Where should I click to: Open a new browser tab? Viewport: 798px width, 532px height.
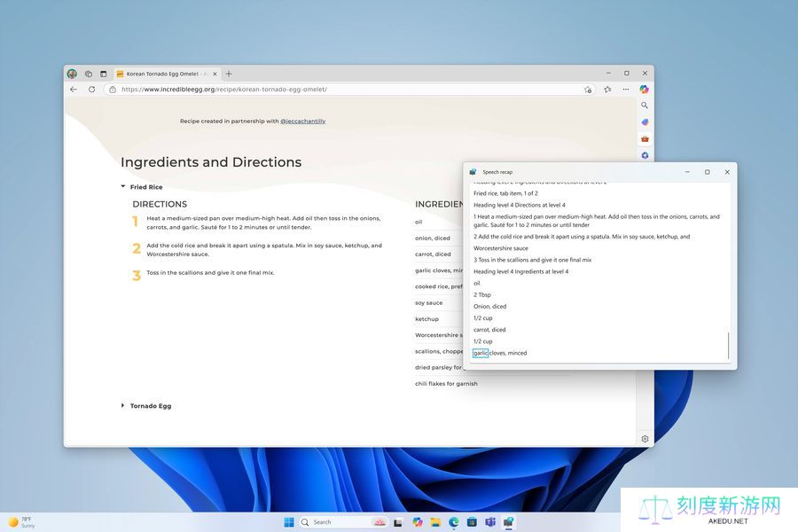229,74
